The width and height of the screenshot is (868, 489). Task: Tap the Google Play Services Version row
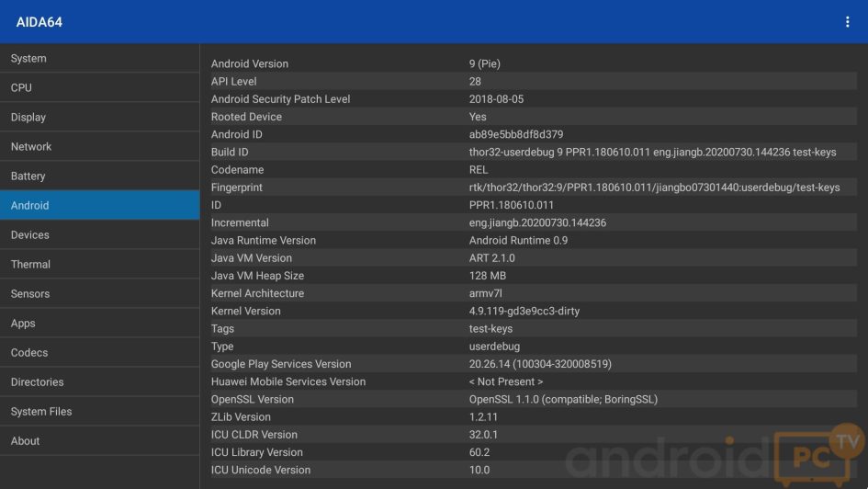point(533,364)
